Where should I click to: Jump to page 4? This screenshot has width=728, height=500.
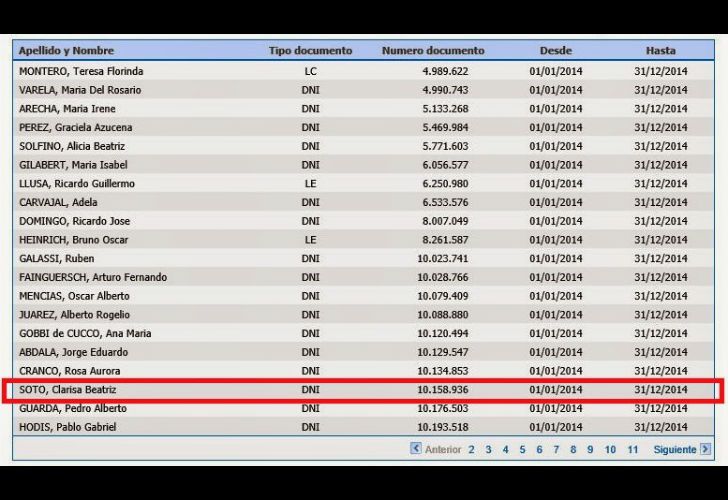tap(505, 449)
